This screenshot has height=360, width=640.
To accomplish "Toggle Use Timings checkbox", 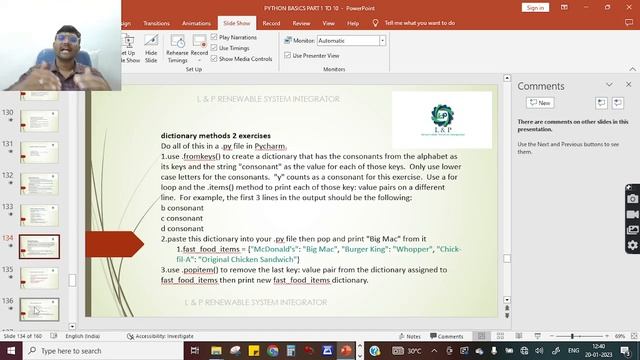I will (214, 48).
